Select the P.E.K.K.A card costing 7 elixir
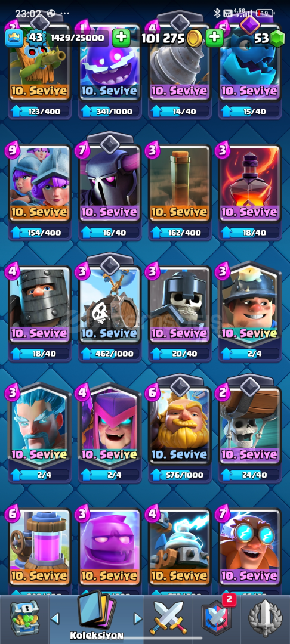 point(110,182)
